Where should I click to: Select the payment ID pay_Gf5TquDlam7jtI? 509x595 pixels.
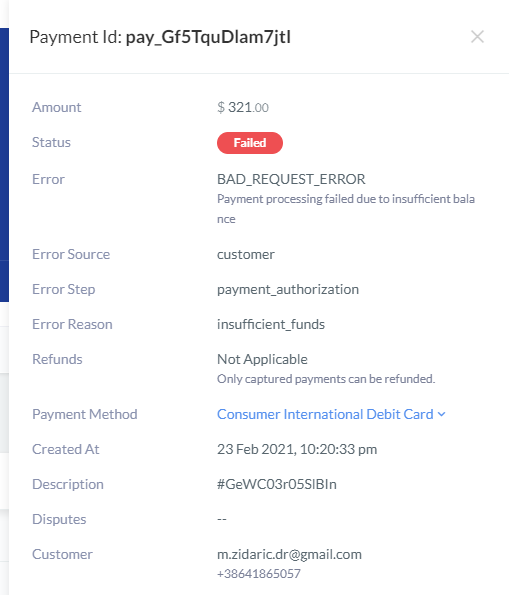point(208,37)
